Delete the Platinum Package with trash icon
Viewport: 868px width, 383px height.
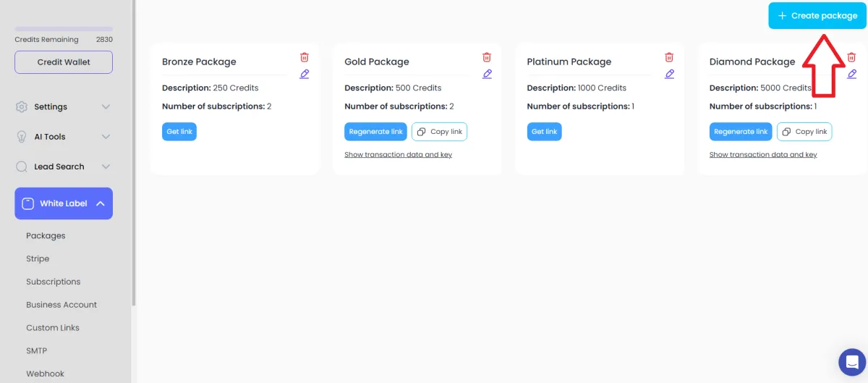coord(669,57)
